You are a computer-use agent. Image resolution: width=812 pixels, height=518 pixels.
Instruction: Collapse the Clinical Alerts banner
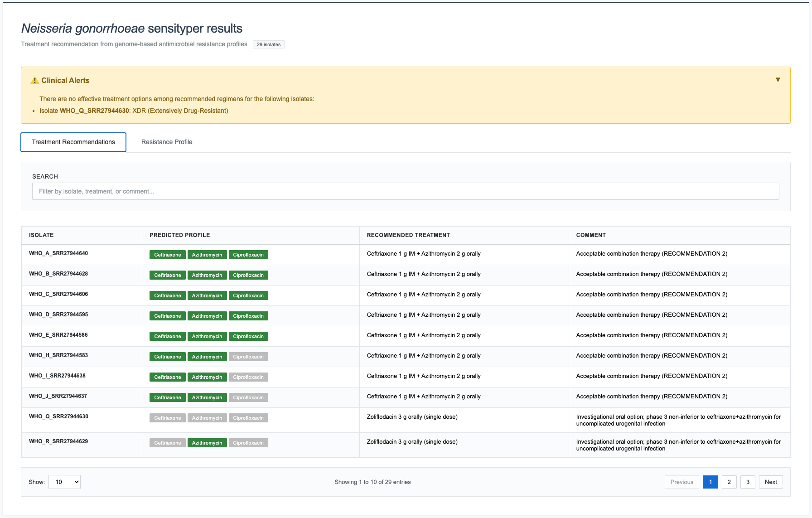pos(778,79)
